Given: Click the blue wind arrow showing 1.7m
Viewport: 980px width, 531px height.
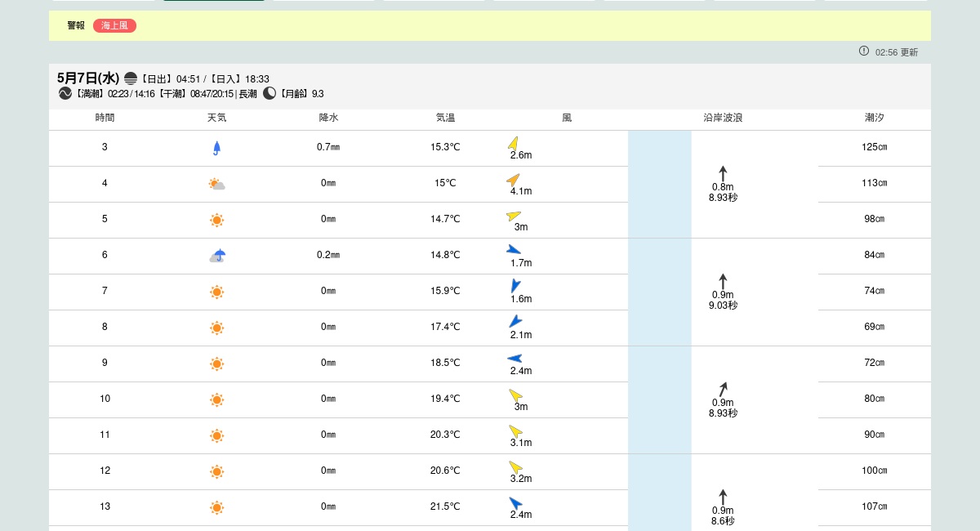Looking at the screenshot, I should coord(513,250).
